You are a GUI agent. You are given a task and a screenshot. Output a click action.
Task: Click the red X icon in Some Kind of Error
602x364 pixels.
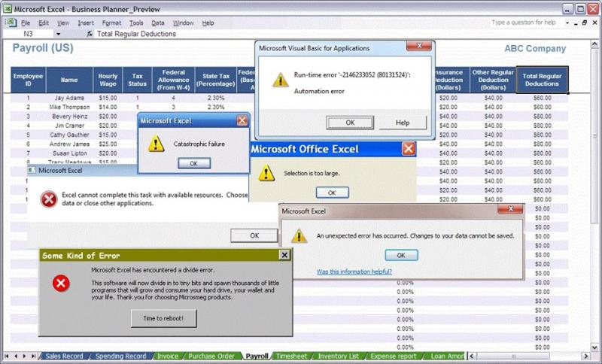click(x=61, y=284)
